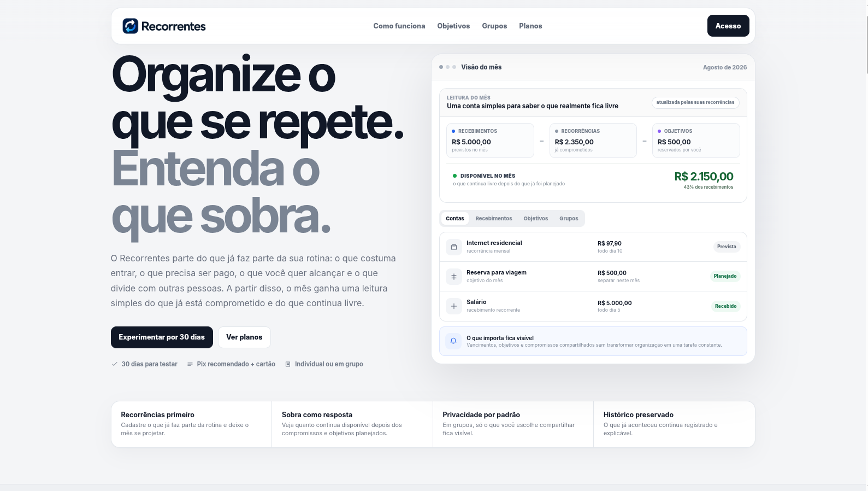The height and width of the screenshot is (491, 868).
Task: Click the R$ 97,90 amount
Action: coord(610,244)
